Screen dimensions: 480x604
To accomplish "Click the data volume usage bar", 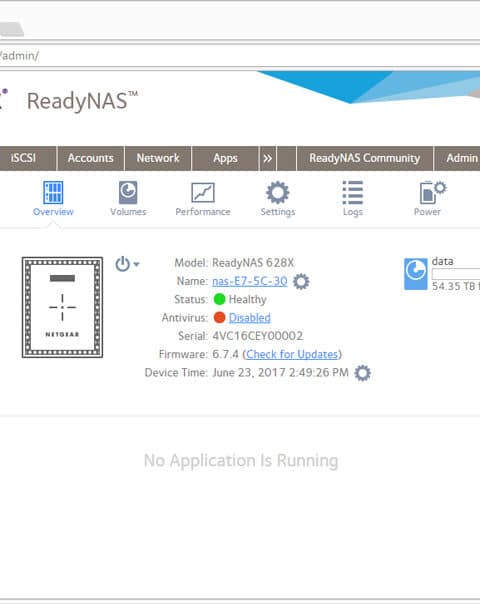I will click(456, 274).
